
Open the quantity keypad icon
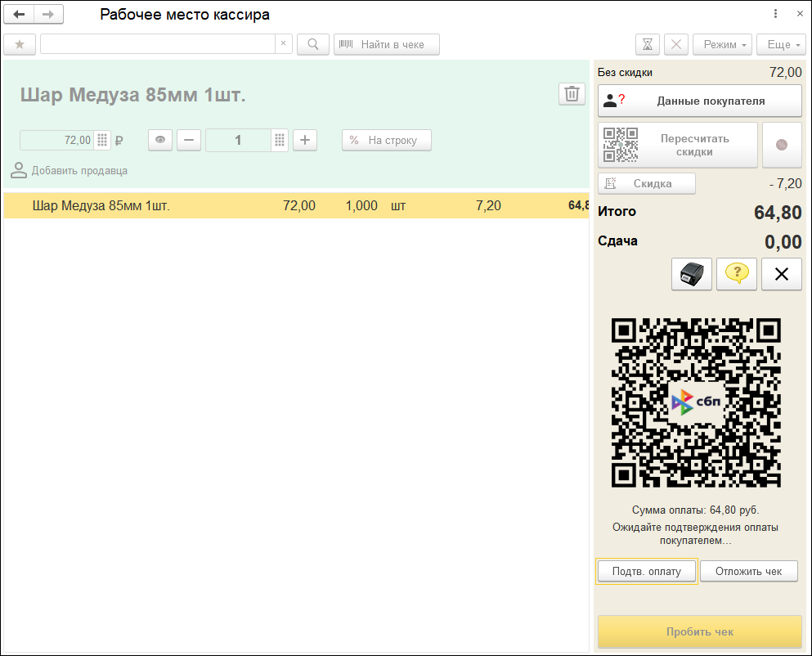[x=280, y=141]
